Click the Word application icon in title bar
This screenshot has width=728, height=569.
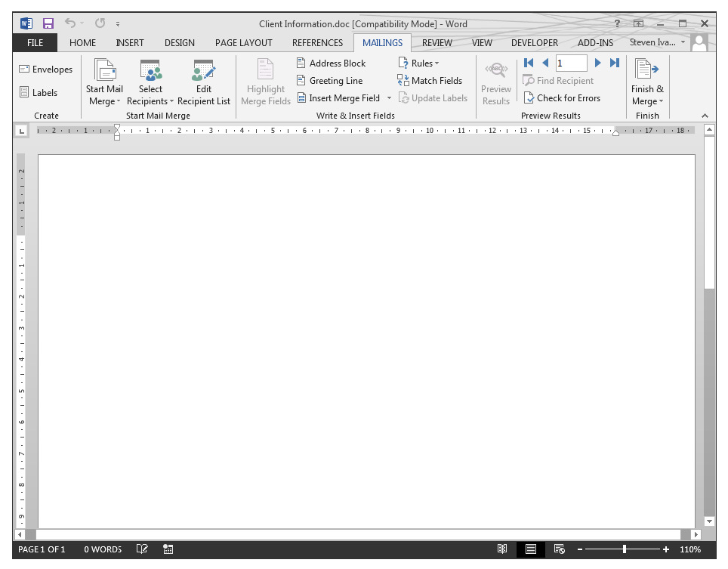(26, 23)
